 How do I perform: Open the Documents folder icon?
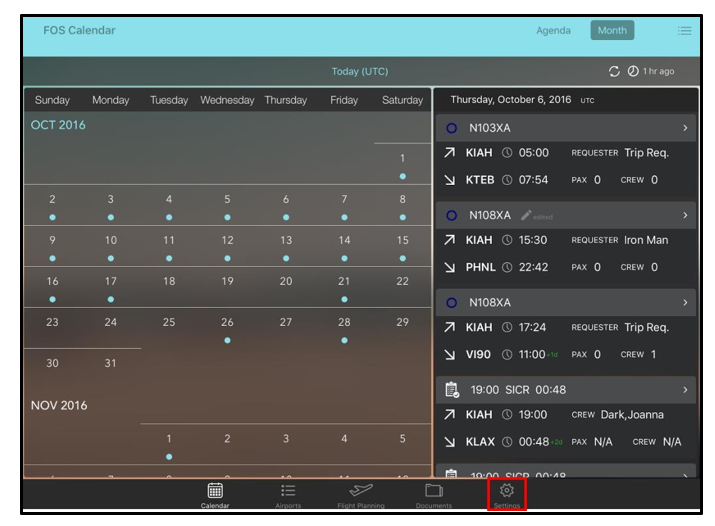coord(433,491)
